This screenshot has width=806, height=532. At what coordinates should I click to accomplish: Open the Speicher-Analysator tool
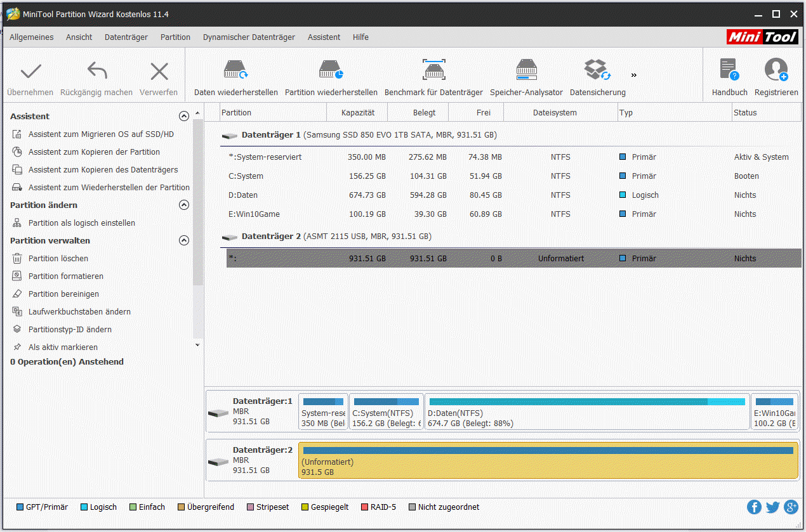[x=526, y=70]
